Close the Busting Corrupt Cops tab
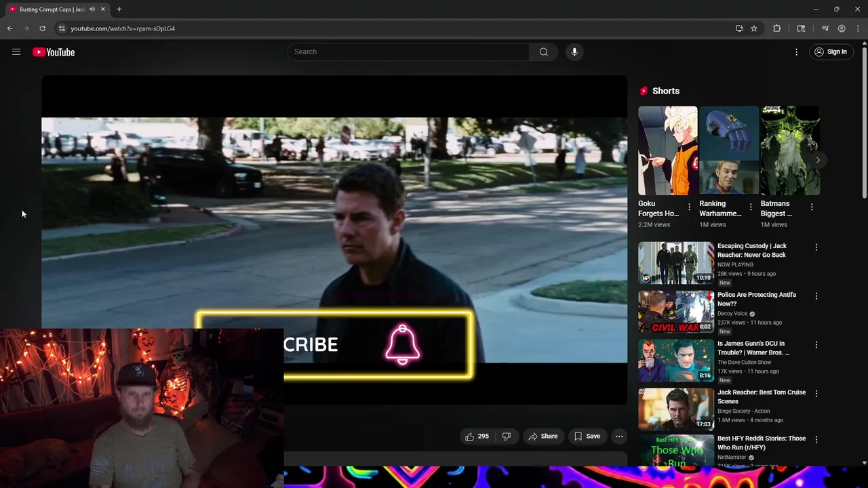Screen dimensions: 868x488 [x=103, y=9]
